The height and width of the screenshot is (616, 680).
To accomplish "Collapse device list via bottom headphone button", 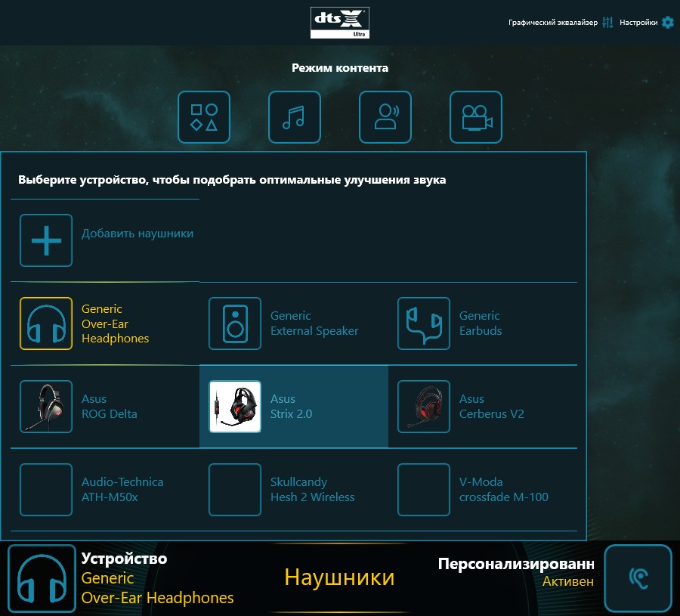I will coord(42,578).
